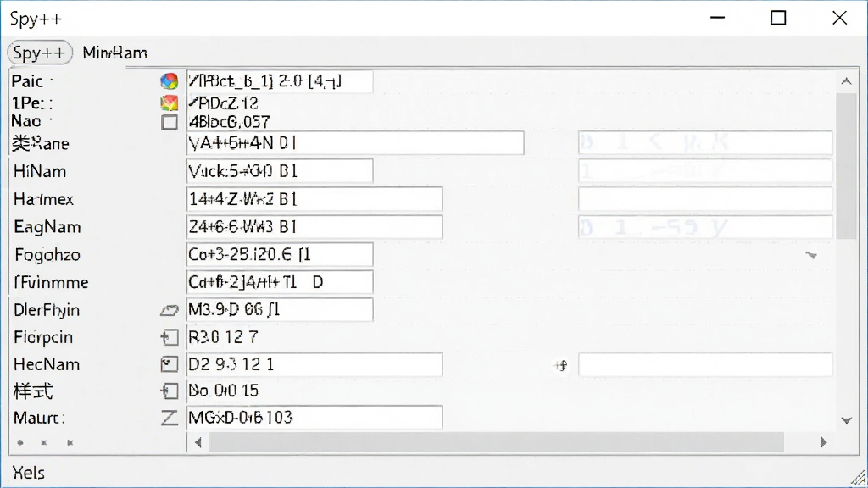Click the window resize grip in corner
The image size is (868, 488).
click(859, 478)
